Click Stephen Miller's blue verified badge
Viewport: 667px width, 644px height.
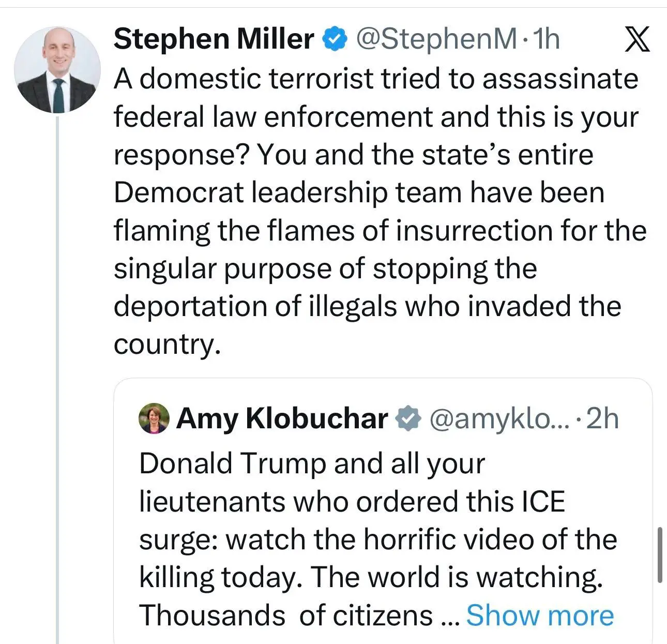tap(335, 39)
